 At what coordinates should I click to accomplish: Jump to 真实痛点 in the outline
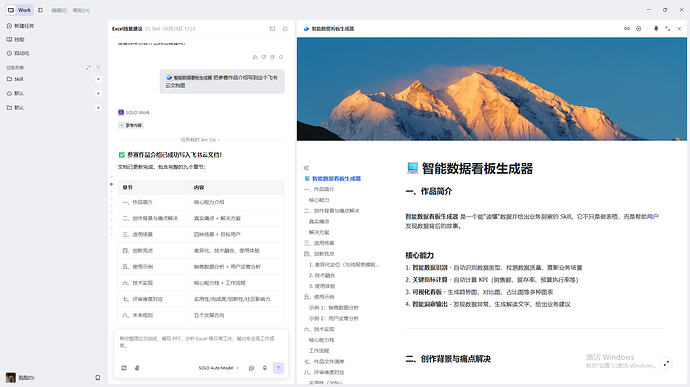tap(319, 221)
